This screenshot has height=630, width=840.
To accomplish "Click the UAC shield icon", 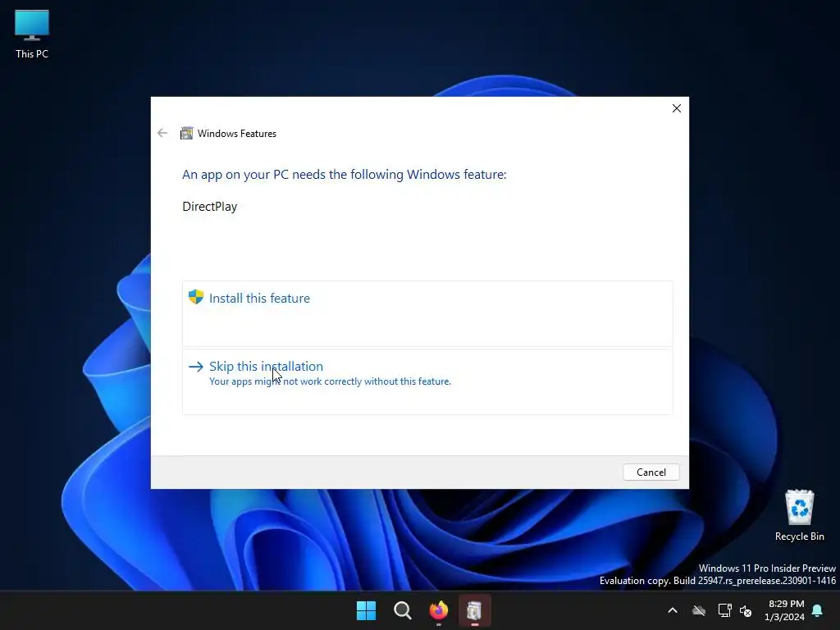I will point(196,297).
